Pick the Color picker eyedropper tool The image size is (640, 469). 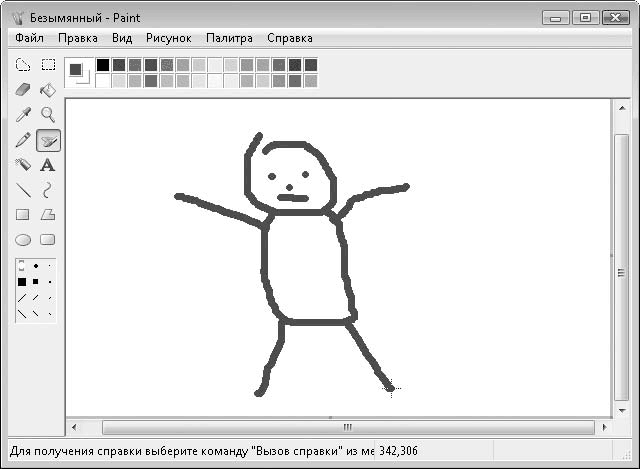pos(23,115)
